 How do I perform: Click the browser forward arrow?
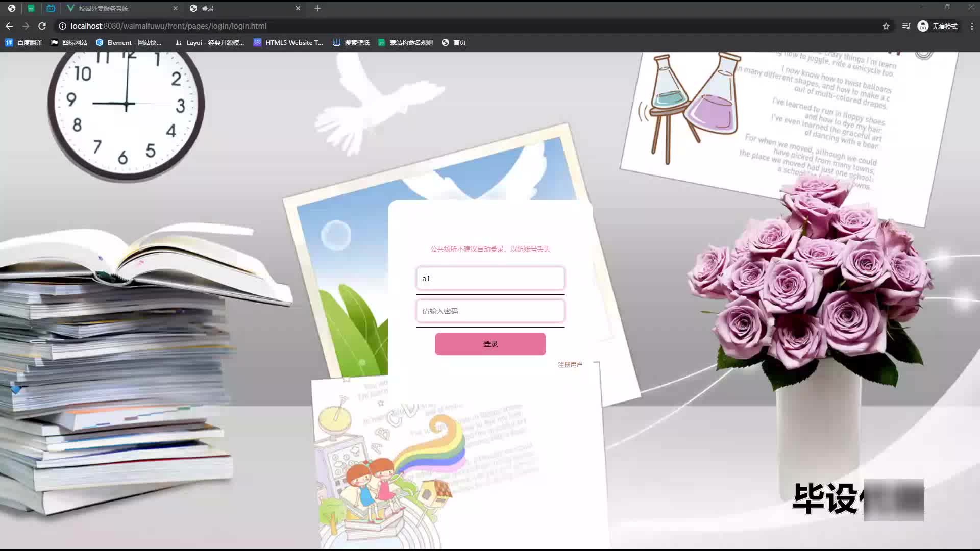point(26,26)
